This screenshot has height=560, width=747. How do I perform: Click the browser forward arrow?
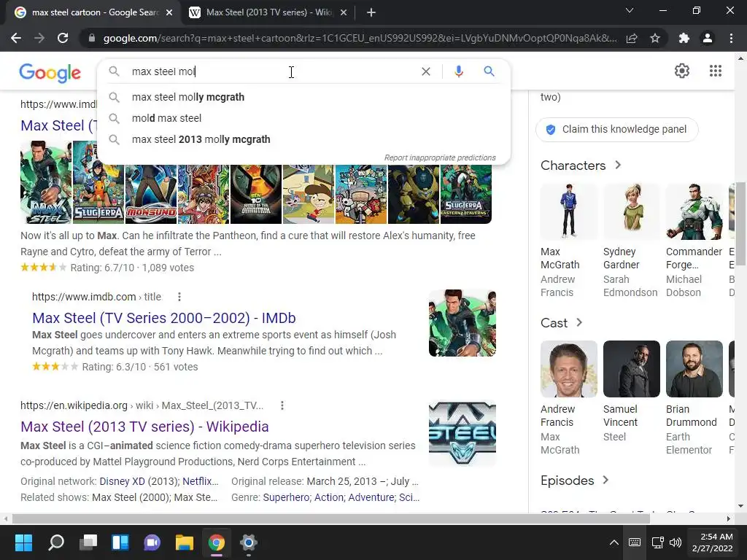pyautogui.click(x=39, y=38)
